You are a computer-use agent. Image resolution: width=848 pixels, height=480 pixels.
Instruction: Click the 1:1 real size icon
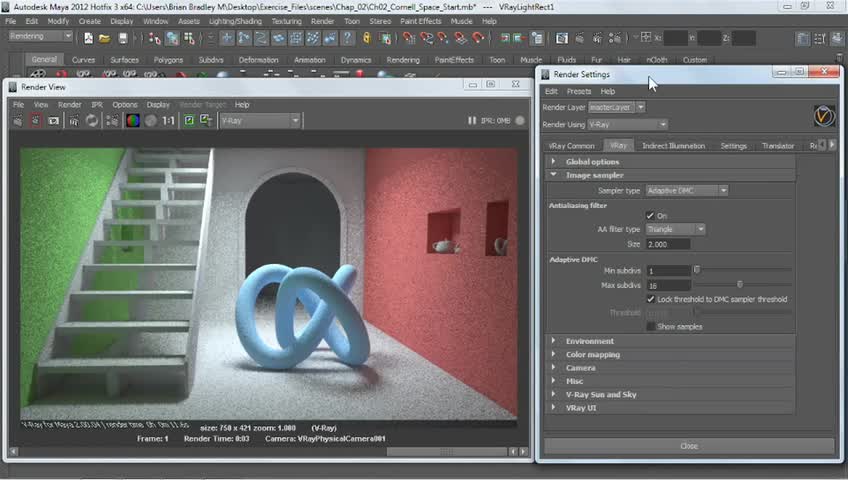[x=168, y=120]
